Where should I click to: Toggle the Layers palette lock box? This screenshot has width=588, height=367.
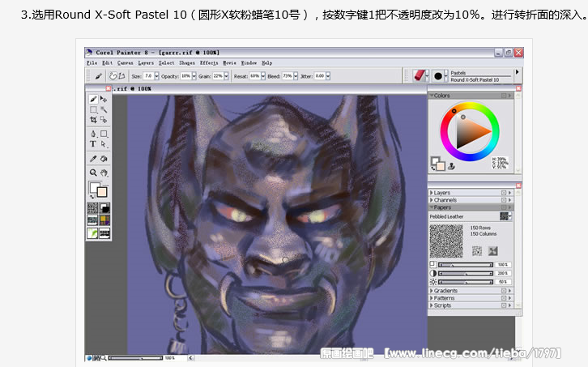504,193
